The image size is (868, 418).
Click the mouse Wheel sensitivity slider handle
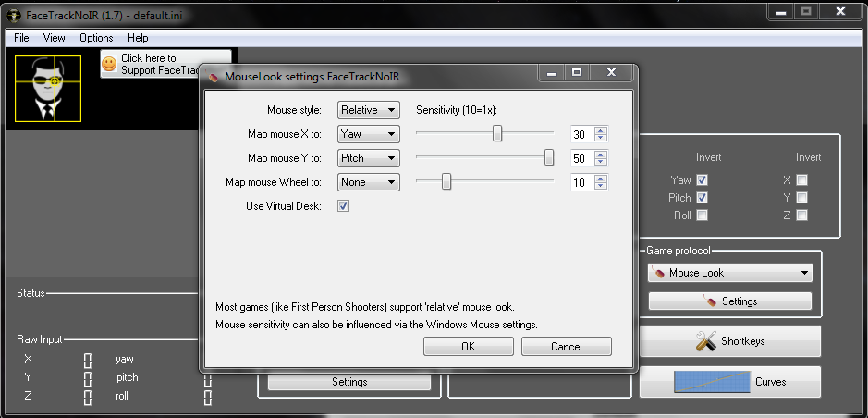(x=446, y=181)
